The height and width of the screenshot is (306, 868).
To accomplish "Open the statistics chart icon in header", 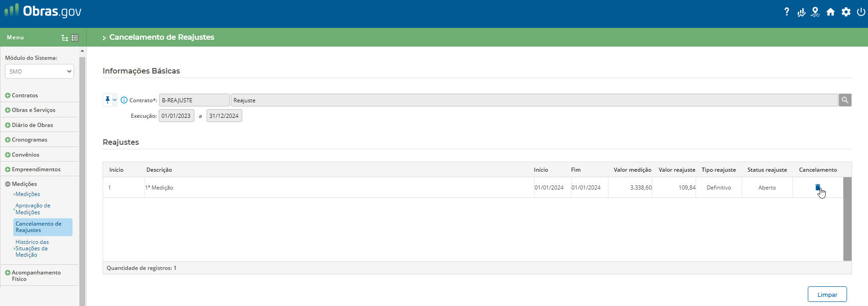I will [801, 12].
